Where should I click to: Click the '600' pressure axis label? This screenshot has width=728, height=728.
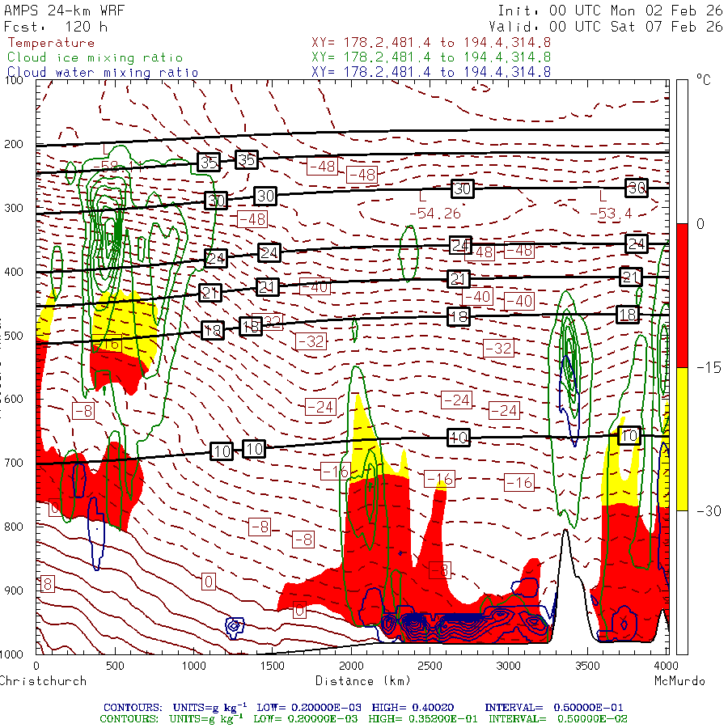pyautogui.click(x=14, y=399)
